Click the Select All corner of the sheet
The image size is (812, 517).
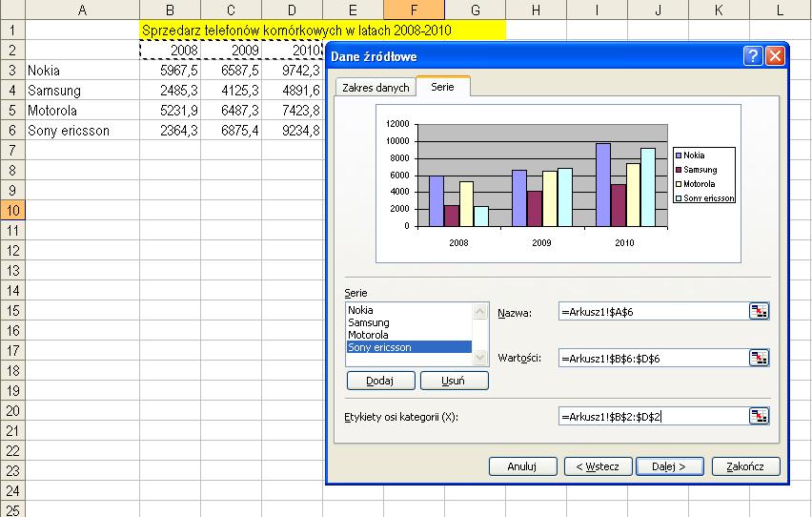[12, 10]
